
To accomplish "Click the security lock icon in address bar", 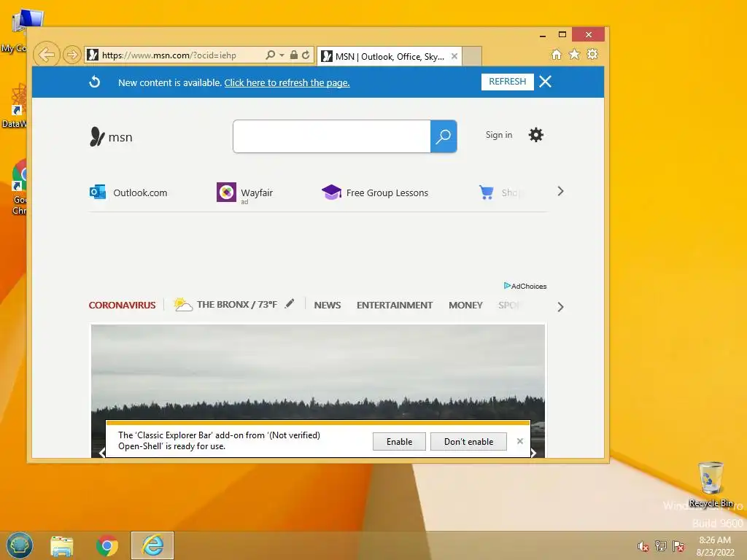I will click(294, 55).
